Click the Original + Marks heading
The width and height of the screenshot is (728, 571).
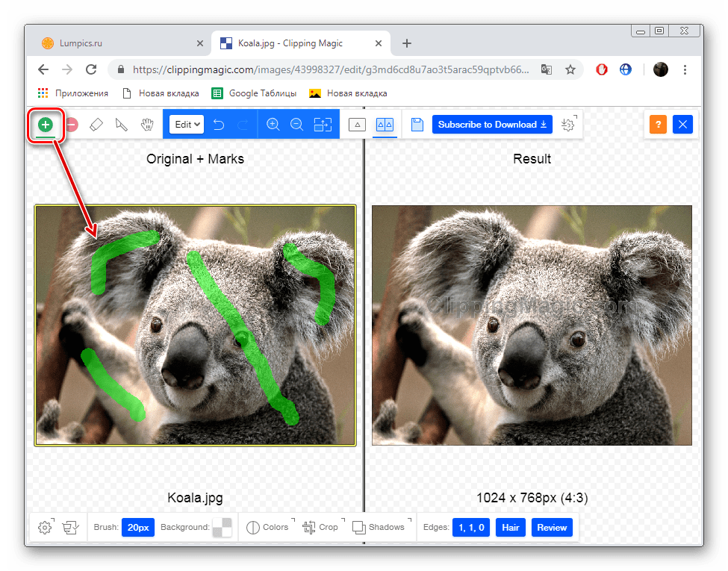coord(195,159)
